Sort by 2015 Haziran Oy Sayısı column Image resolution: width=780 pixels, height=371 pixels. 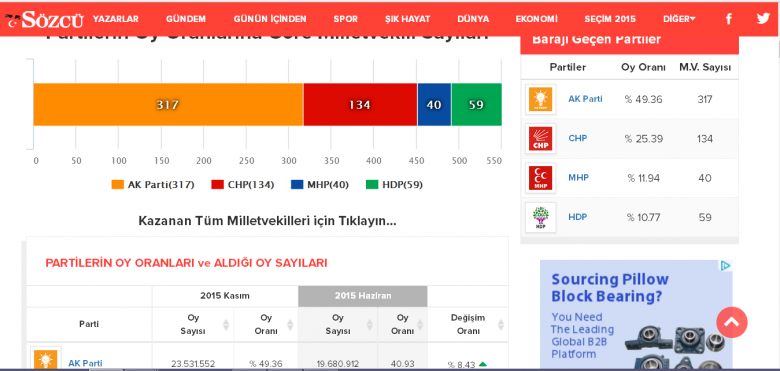(338, 324)
